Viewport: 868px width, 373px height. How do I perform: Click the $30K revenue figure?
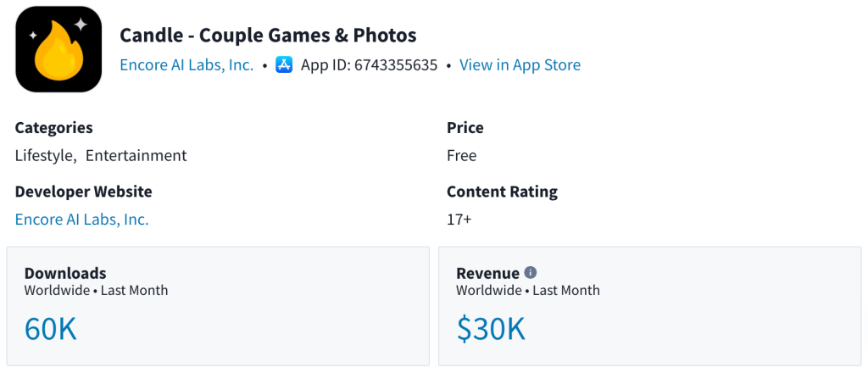point(491,329)
